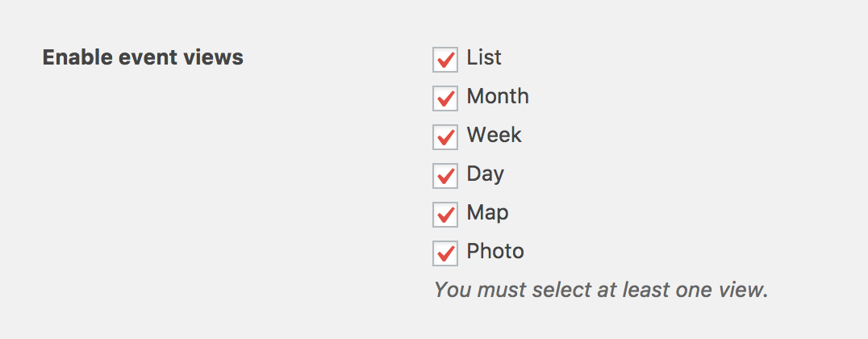This screenshot has height=339, width=868.
Task: Click the Week label text
Action: click(x=494, y=136)
